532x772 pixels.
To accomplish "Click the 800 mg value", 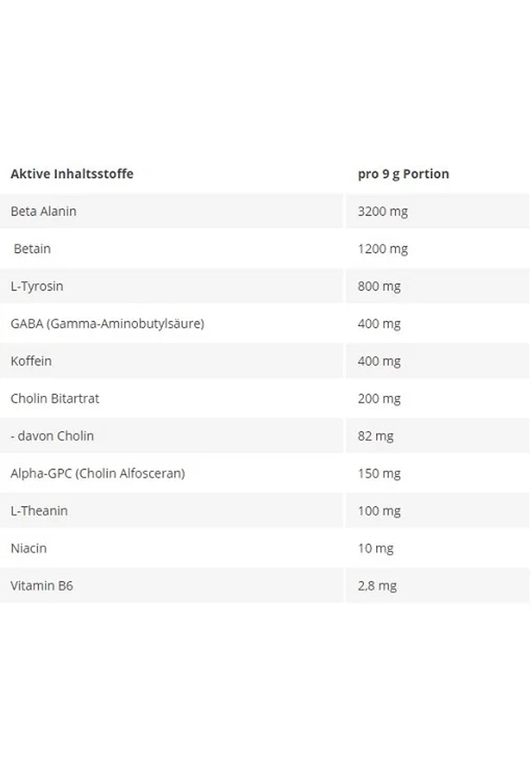I will (x=379, y=286).
